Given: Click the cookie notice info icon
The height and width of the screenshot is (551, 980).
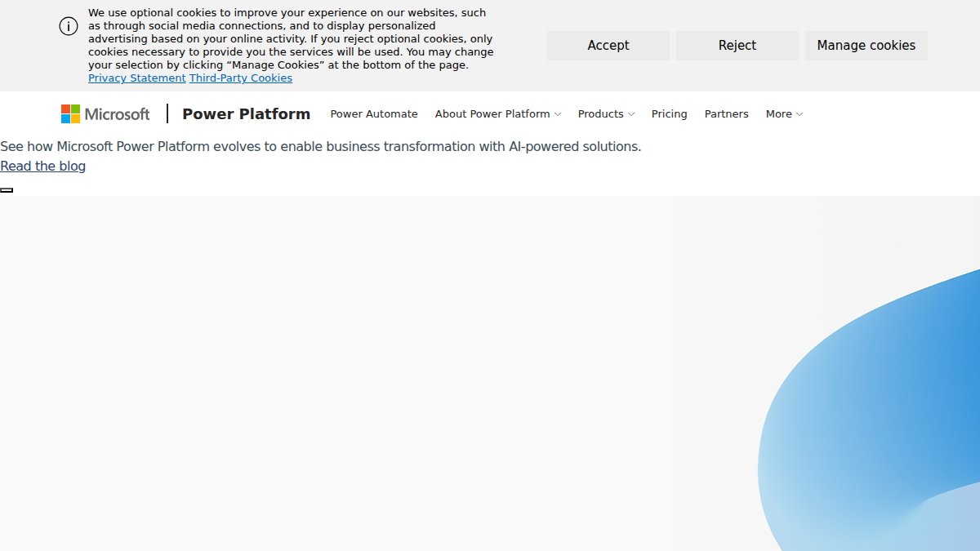Looking at the screenshot, I should (69, 26).
